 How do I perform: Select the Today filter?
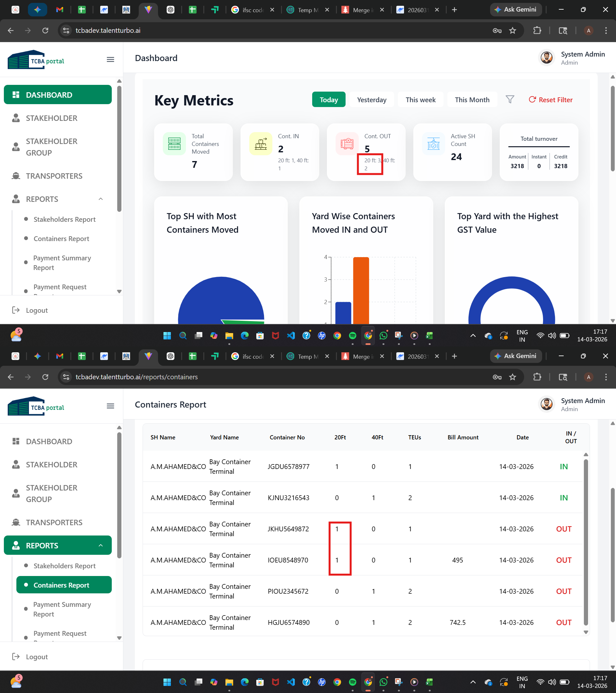329,99
